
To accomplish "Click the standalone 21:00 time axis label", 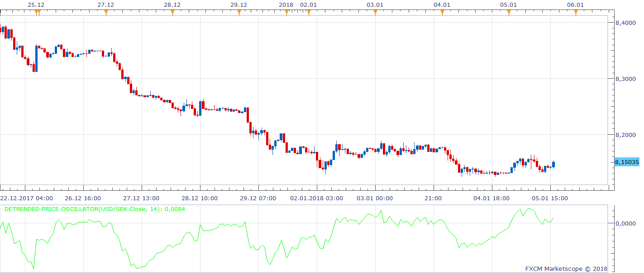I will pyautogui.click(x=434, y=198).
